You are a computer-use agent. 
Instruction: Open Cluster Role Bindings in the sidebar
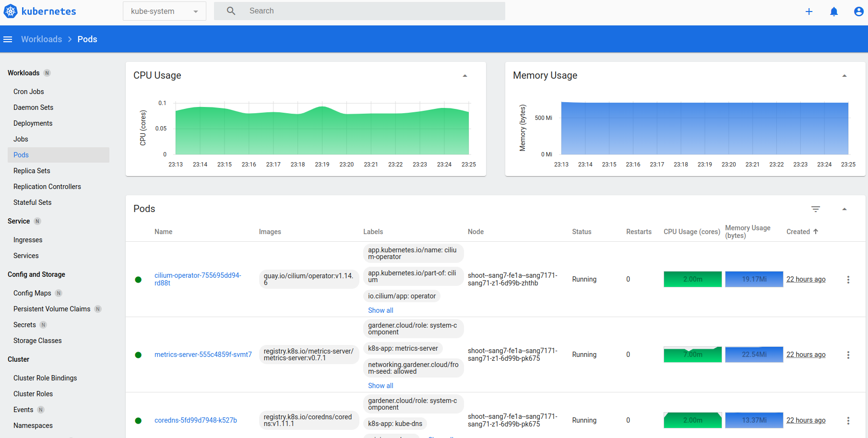click(45, 378)
